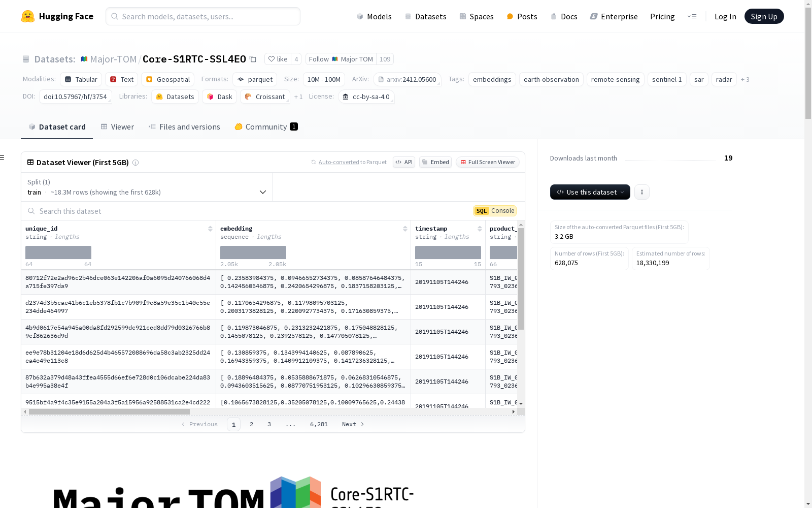
Task: Expand the train split dropdown
Action: [x=147, y=187]
